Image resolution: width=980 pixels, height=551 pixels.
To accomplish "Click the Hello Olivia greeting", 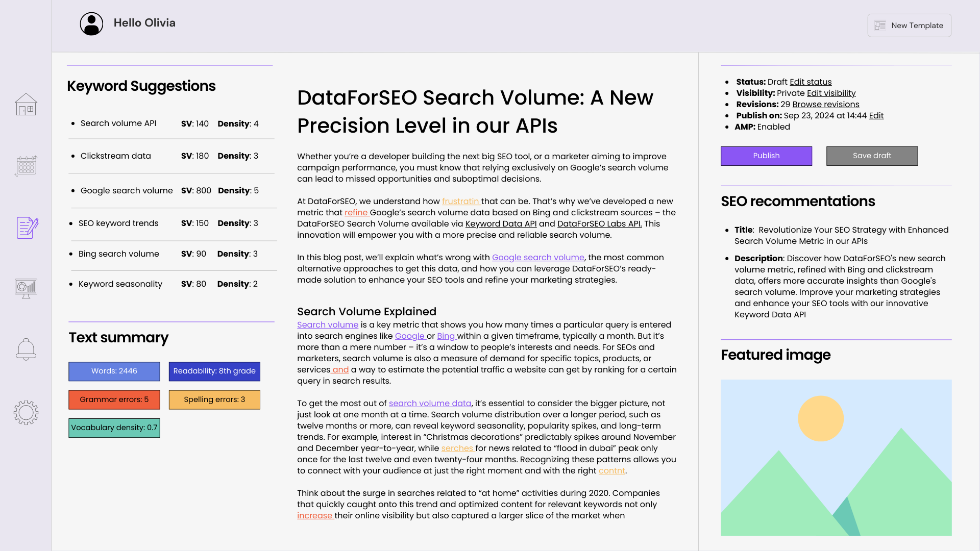I will pyautogui.click(x=144, y=23).
